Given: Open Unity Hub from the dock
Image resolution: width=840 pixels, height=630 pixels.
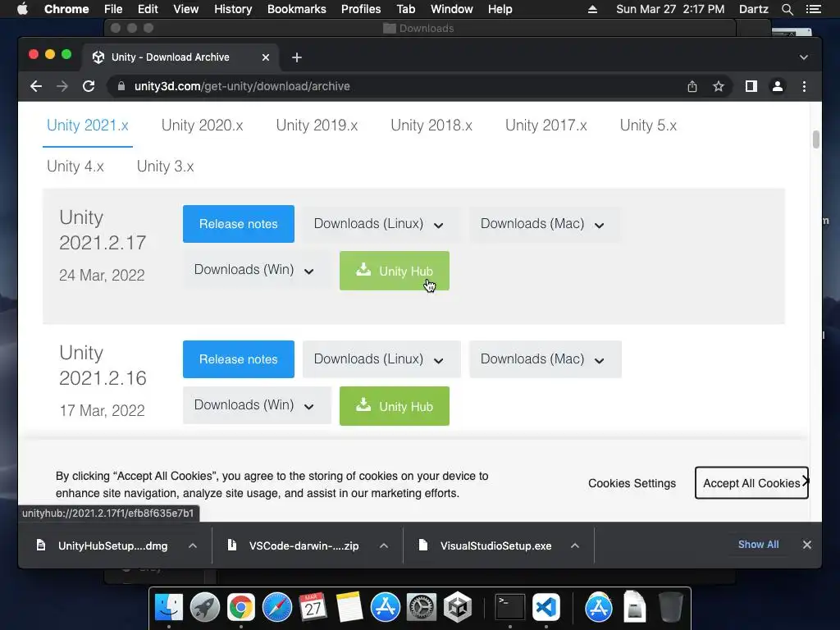Looking at the screenshot, I should coord(458,607).
